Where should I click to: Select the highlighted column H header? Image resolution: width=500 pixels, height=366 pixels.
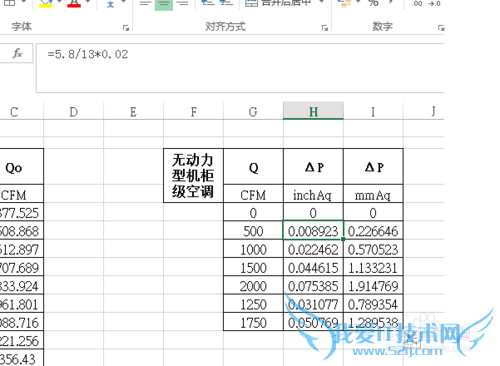point(313,111)
